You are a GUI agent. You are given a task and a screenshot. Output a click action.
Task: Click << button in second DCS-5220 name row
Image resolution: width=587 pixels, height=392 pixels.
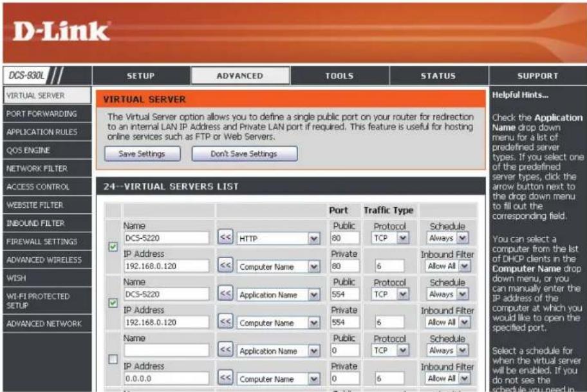225,293
